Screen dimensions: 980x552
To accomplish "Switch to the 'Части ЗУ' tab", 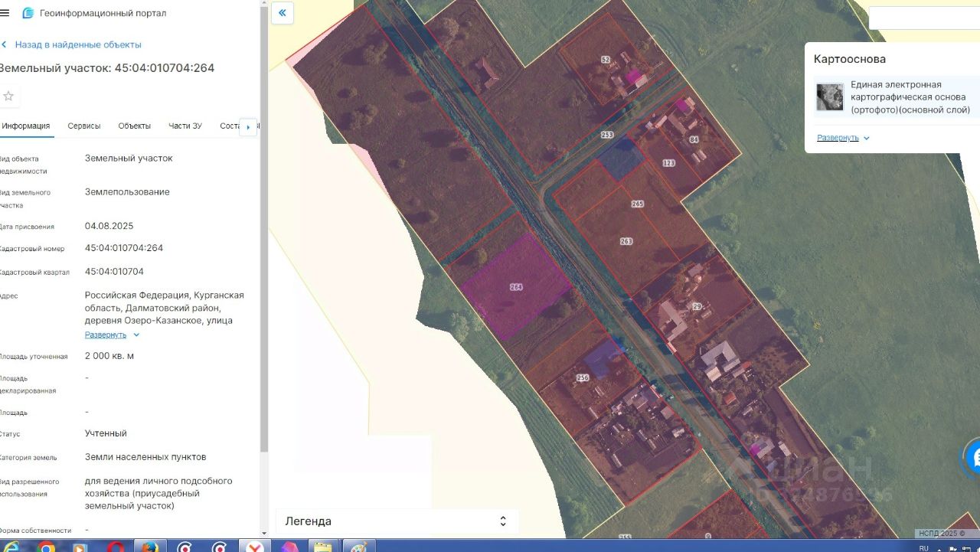I will (x=185, y=126).
